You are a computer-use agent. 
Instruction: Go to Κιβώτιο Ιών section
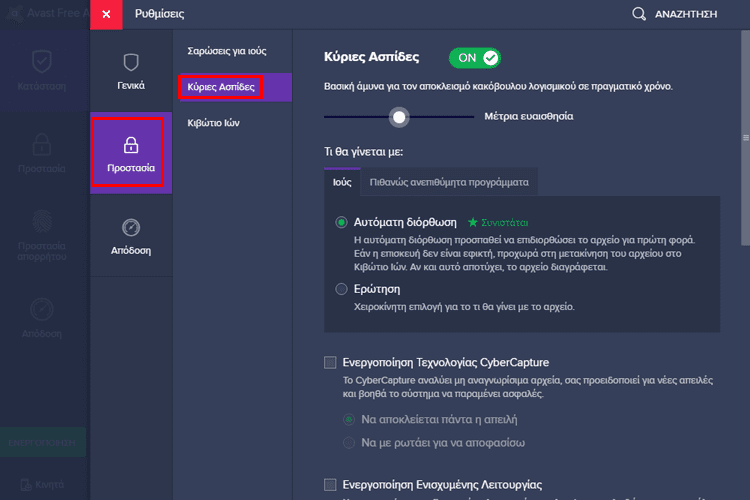coord(213,123)
